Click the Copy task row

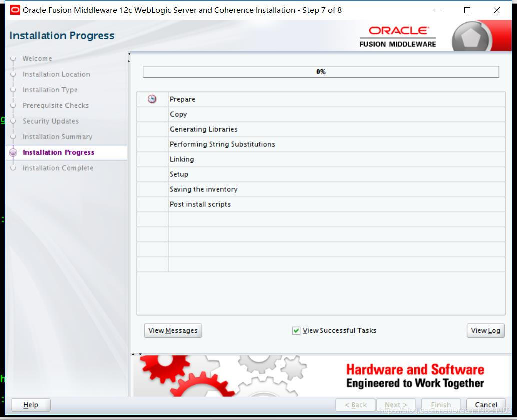click(x=321, y=115)
